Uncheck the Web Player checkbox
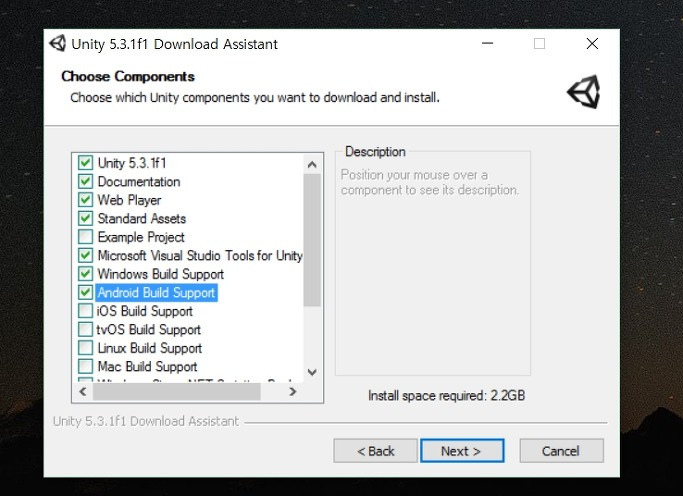Image resolution: width=683 pixels, height=496 pixels. pos(85,200)
